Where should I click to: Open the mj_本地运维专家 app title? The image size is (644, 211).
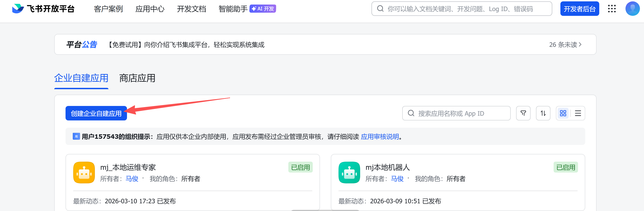pyautogui.click(x=128, y=167)
